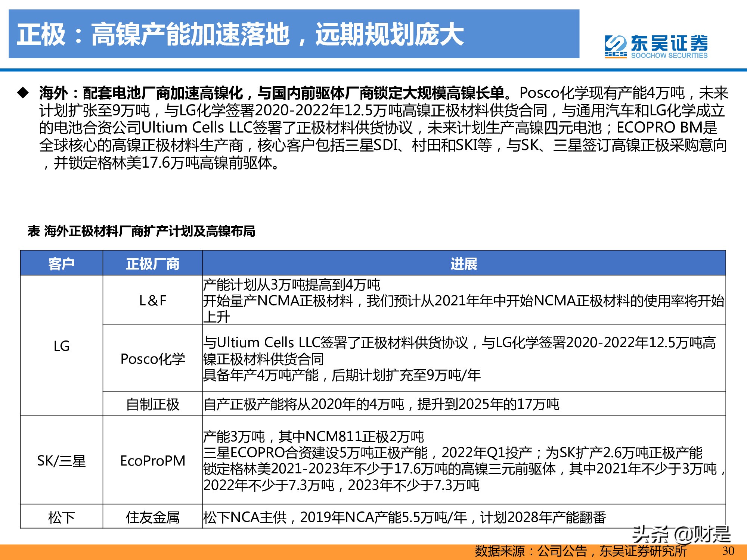This screenshot has width=747, height=560.
Task: Select the EcoProPM manufacturer cell
Action: pyautogui.click(x=152, y=461)
